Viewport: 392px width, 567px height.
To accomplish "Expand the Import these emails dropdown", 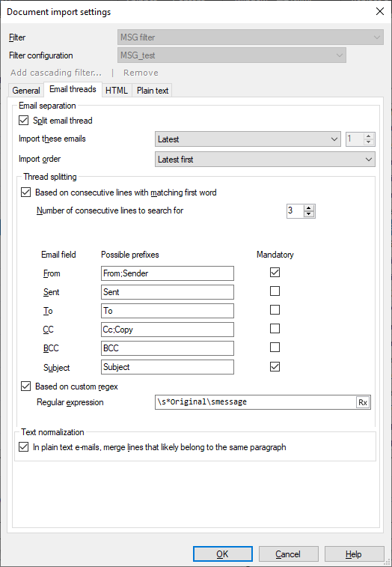I will [248, 139].
